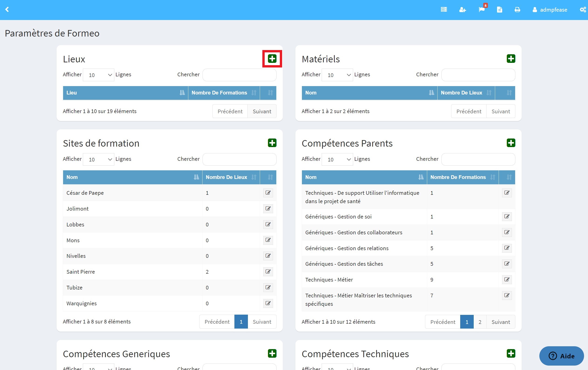Open the document icon in header
This screenshot has width=588, height=370.
[x=499, y=10]
